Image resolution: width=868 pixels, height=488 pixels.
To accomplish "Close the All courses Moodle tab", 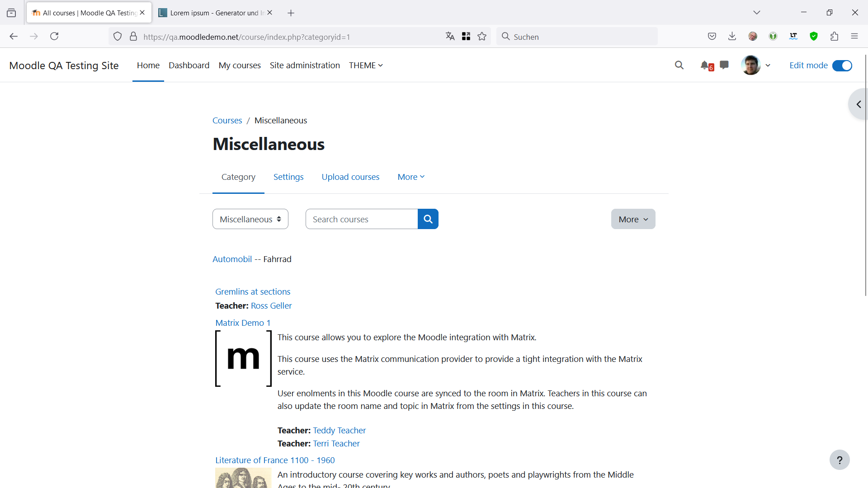I will pyautogui.click(x=142, y=13).
